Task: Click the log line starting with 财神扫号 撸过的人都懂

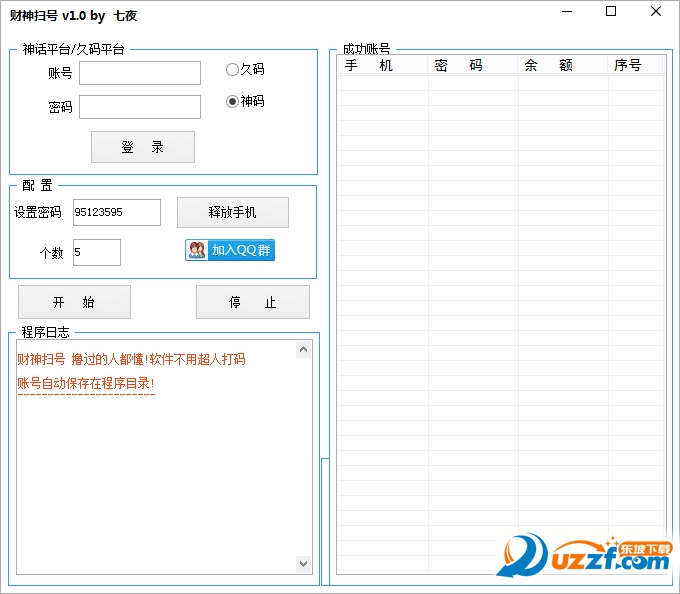Action: [x=131, y=359]
